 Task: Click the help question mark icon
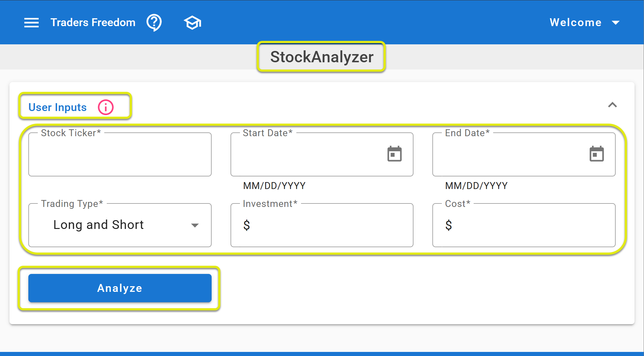coord(154,23)
